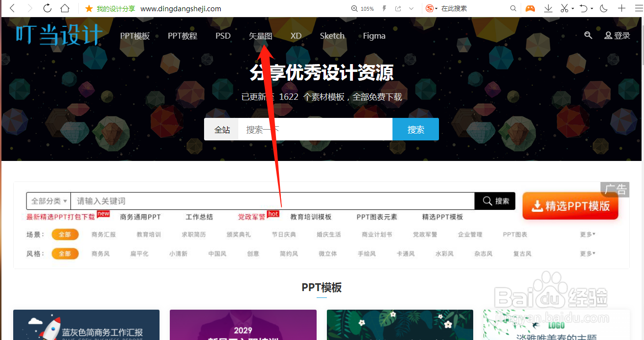Select 求职简历 scene filter
The image size is (644, 340).
pyautogui.click(x=194, y=234)
